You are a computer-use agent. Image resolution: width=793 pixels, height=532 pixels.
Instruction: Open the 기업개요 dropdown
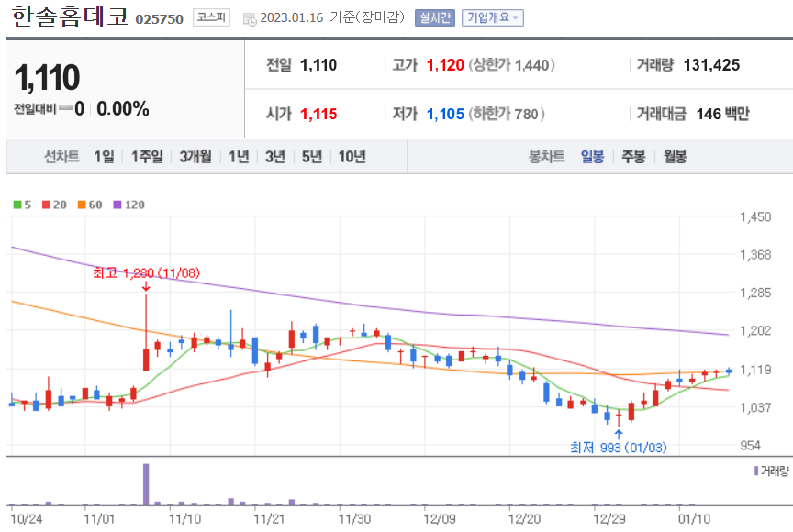[x=493, y=18]
